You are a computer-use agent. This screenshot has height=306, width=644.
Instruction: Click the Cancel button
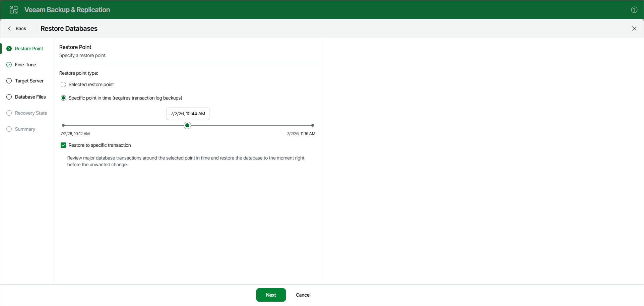click(303, 295)
